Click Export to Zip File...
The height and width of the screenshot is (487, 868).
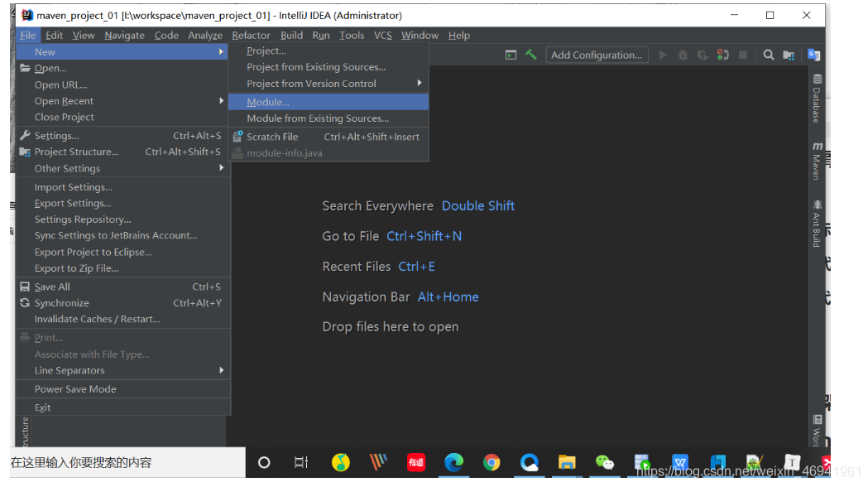pyautogui.click(x=123, y=268)
